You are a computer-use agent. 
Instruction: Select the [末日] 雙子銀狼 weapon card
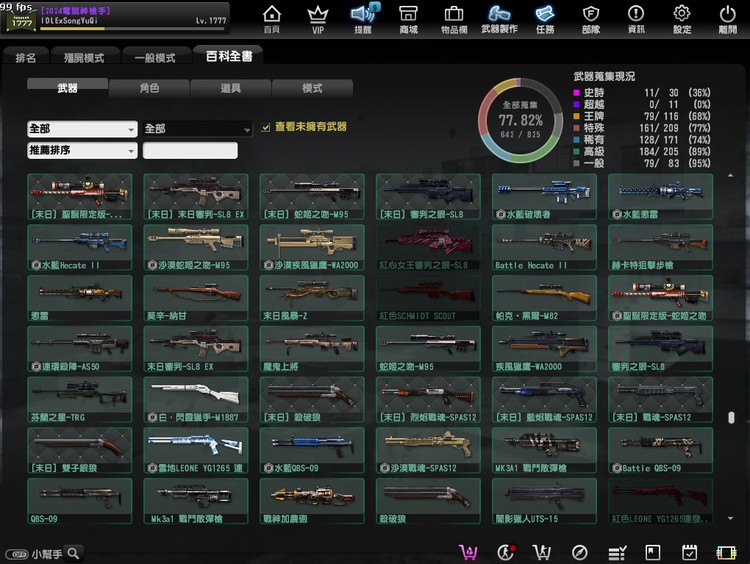pos(80,450)
